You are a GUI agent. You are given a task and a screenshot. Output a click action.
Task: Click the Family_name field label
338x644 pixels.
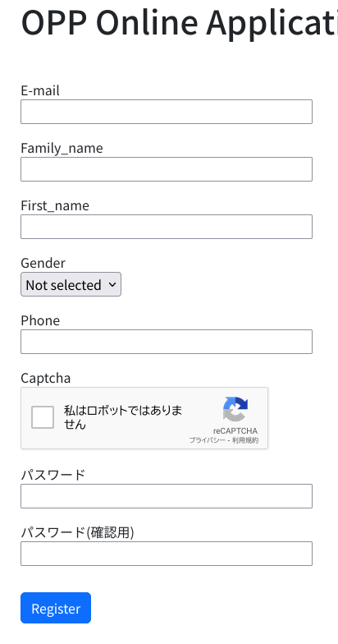(x=62, y=148)
